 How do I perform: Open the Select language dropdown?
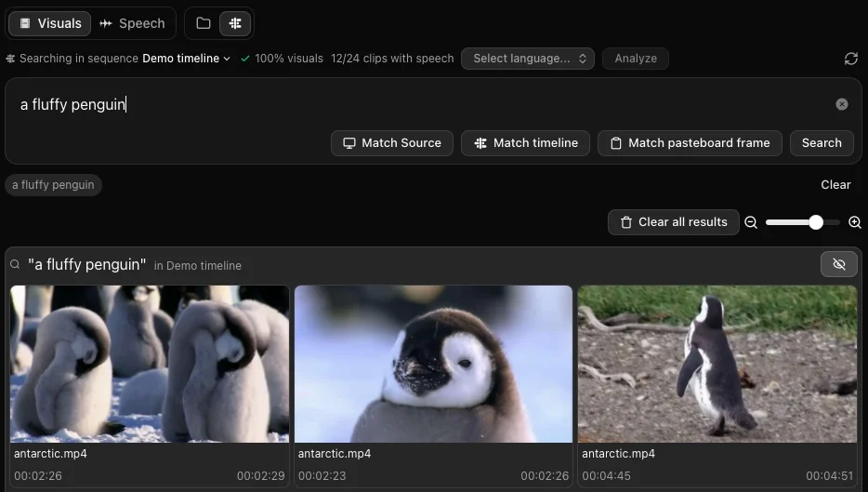pyautogui.click(x=528, y=59)
